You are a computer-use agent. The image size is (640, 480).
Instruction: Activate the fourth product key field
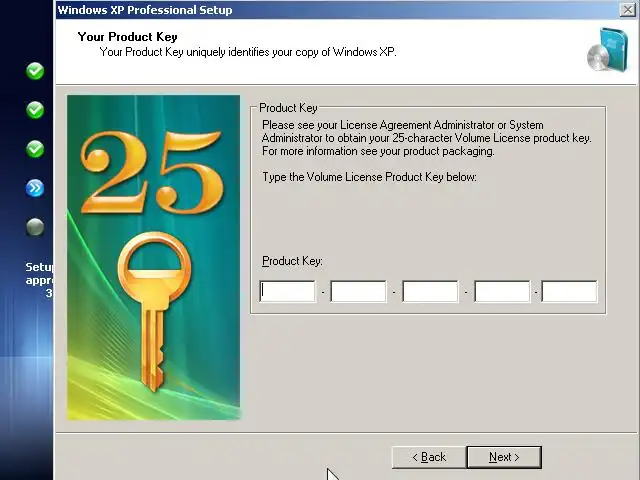(x=502, y=291)
